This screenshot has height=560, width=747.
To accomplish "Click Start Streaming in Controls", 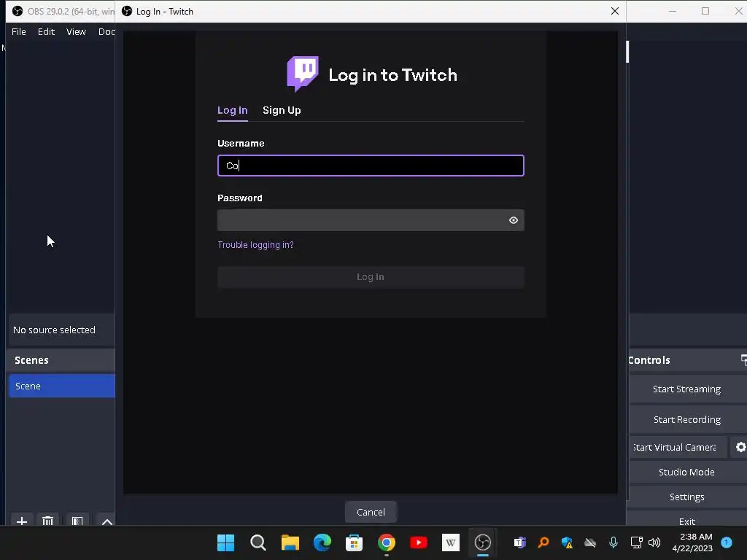I will click(x=686, y=389).
